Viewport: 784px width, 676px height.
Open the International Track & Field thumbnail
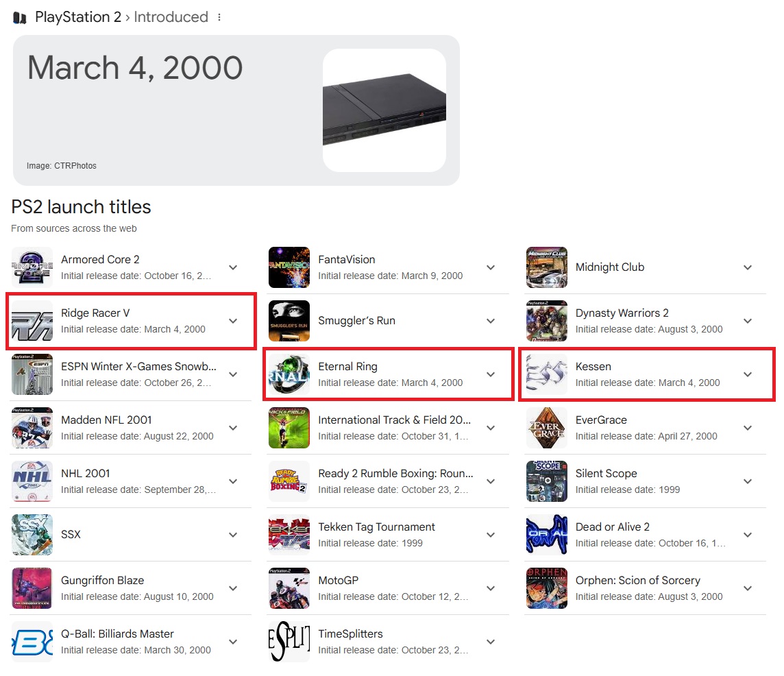[289, 428]
